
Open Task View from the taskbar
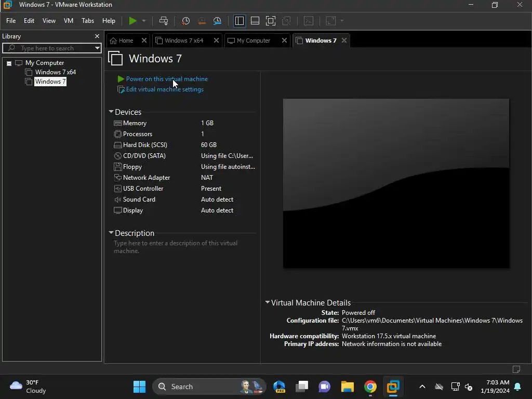pyautogui.click(x=302, y=387)
